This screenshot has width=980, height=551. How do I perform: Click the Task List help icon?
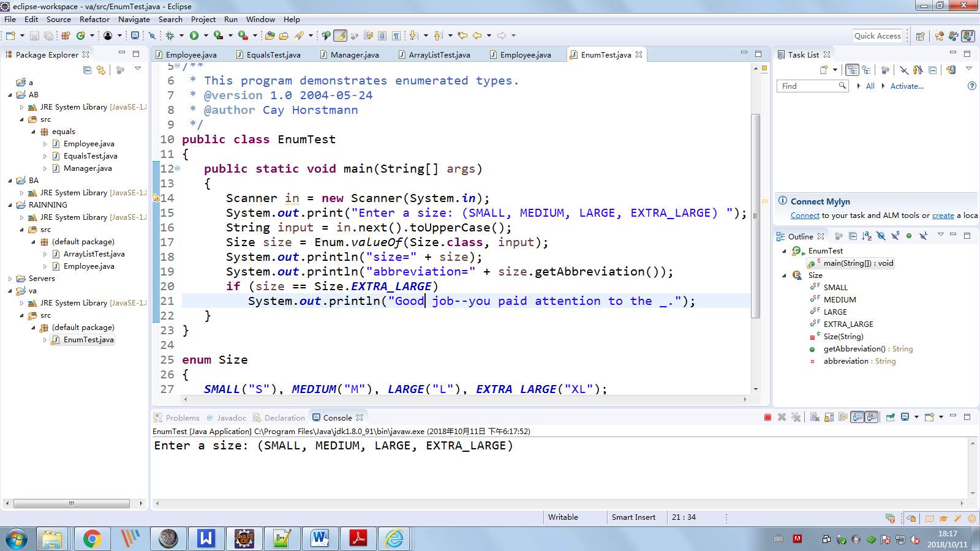(x=971, y=86)
